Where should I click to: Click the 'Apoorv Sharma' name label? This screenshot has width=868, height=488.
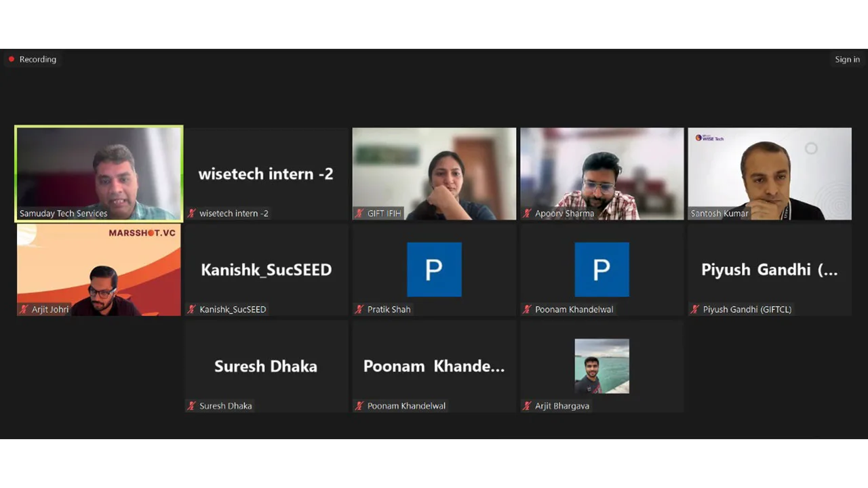pyautogui.click(x=564, y=213)
